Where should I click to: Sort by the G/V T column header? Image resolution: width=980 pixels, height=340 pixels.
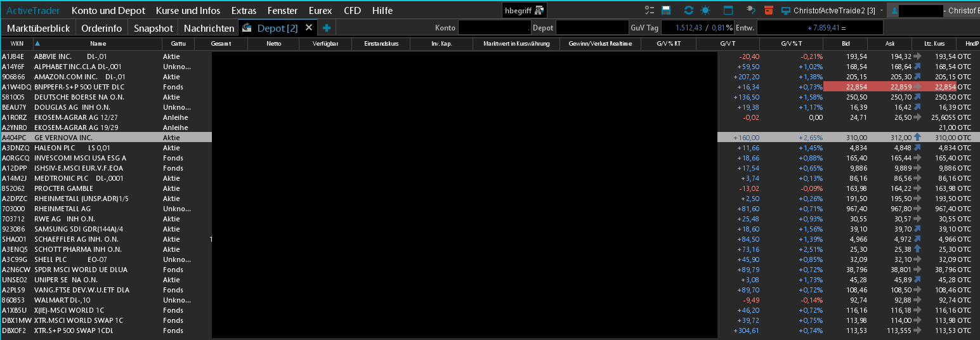(x=728, y=44)
